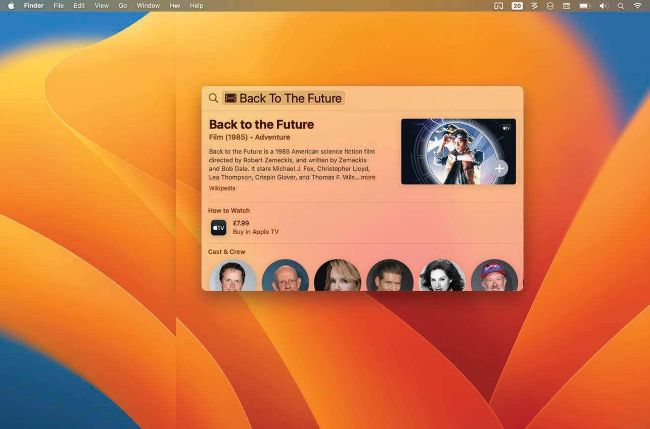The width and height of the screenshot is (650, 429).
Task: Click the £7.99 price text
Action: click(241, 223)
